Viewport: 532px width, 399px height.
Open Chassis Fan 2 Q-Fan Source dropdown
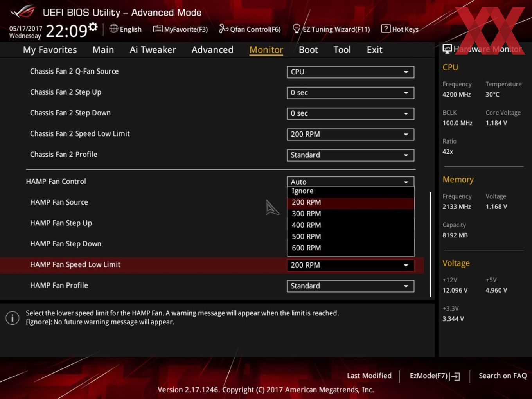tap(350, 72)
